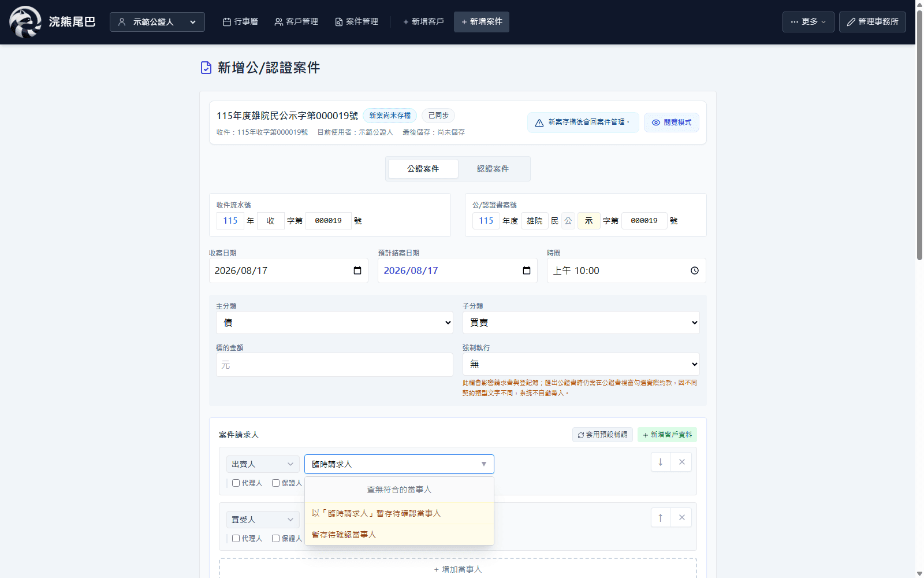The height and width of the screenshot is (578, 924).
Task: Click the 示 character field in 公/認證書案號
Action: pyautogui.click(x=588, y=221)
